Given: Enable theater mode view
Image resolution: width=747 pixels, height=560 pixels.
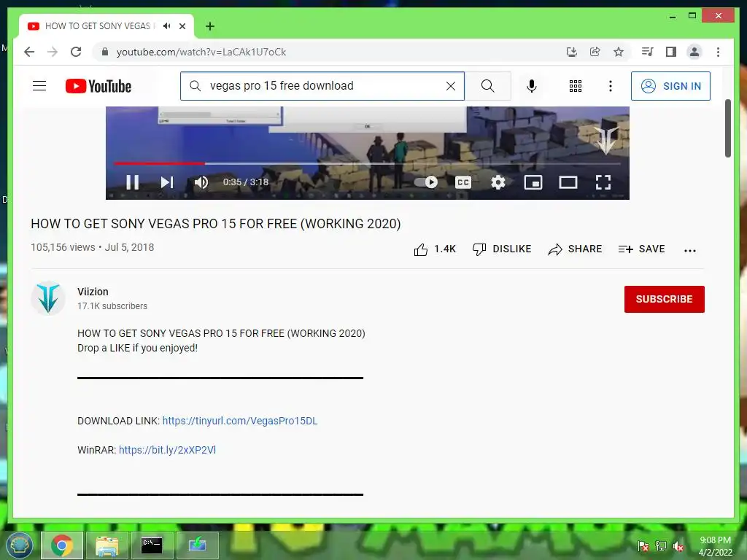Looking at the screenshot, I should coord(568,182).
